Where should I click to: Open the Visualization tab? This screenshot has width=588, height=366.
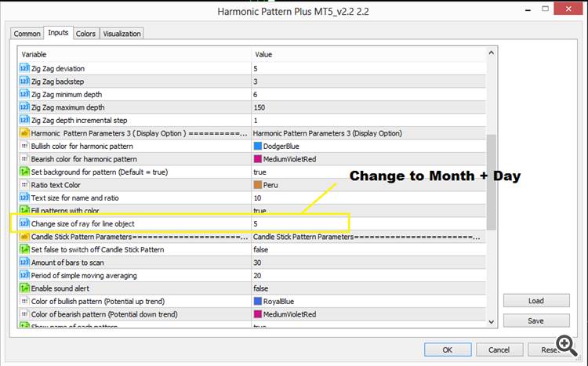point(122,34)
